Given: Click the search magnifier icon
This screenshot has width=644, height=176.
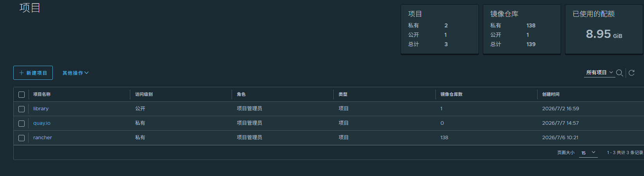Looking at the screenshot, I should [x=619, y=73].
